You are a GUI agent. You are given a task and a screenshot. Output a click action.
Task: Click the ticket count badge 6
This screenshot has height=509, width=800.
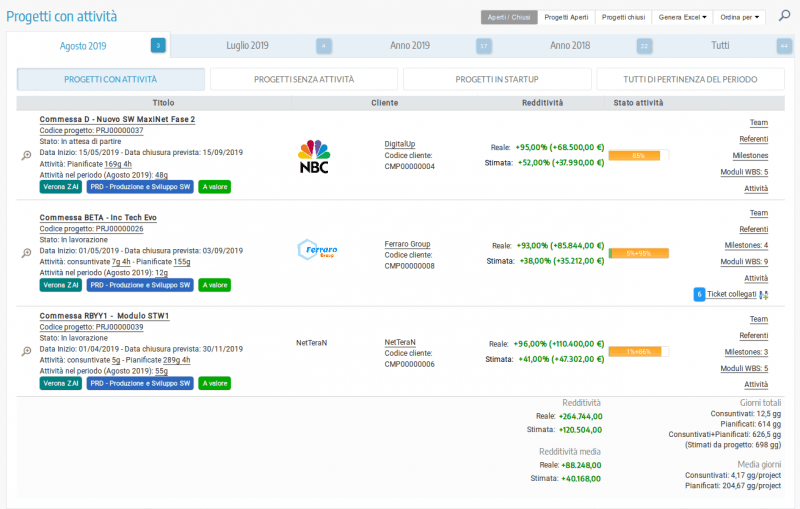pos(699,294)
